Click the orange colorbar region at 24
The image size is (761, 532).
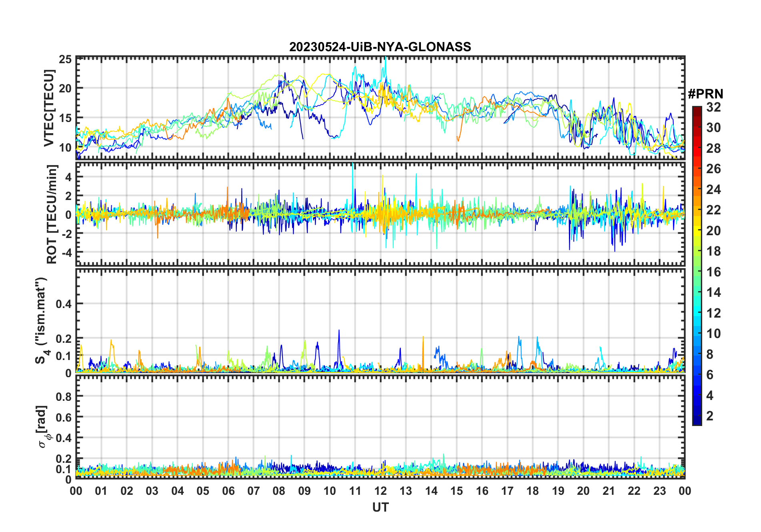(x=697, y=190)
